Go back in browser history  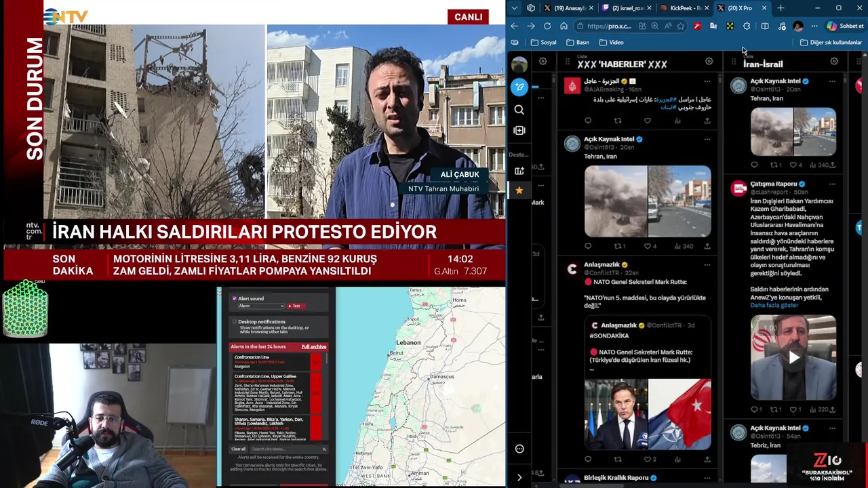(514, 26)
